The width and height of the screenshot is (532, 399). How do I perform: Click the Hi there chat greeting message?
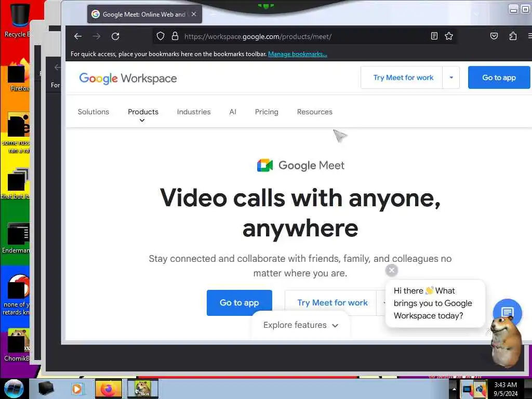(435, 303)
